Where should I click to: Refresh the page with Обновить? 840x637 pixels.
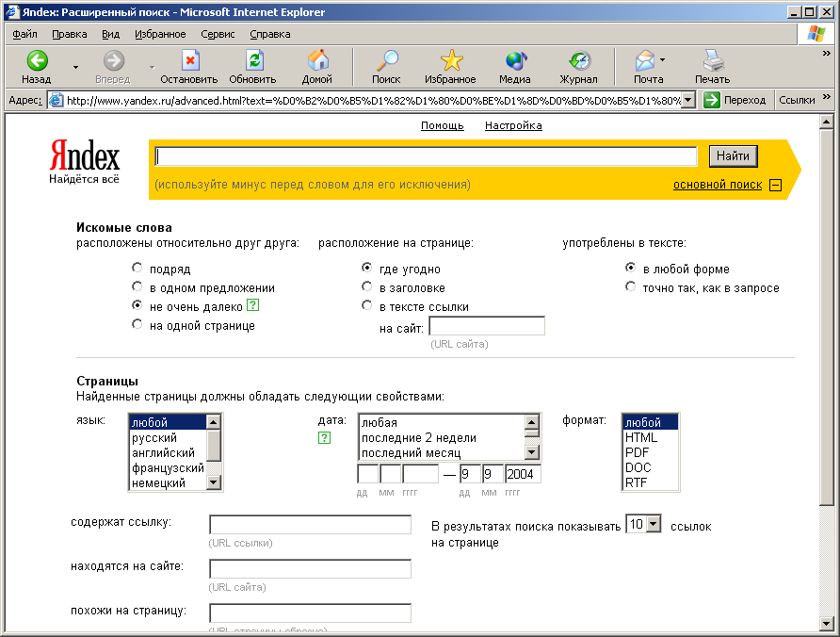253,67
